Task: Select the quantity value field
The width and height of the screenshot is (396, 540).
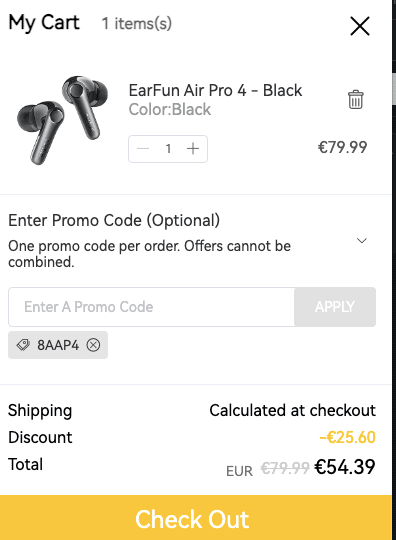Action: pos(168,149)
